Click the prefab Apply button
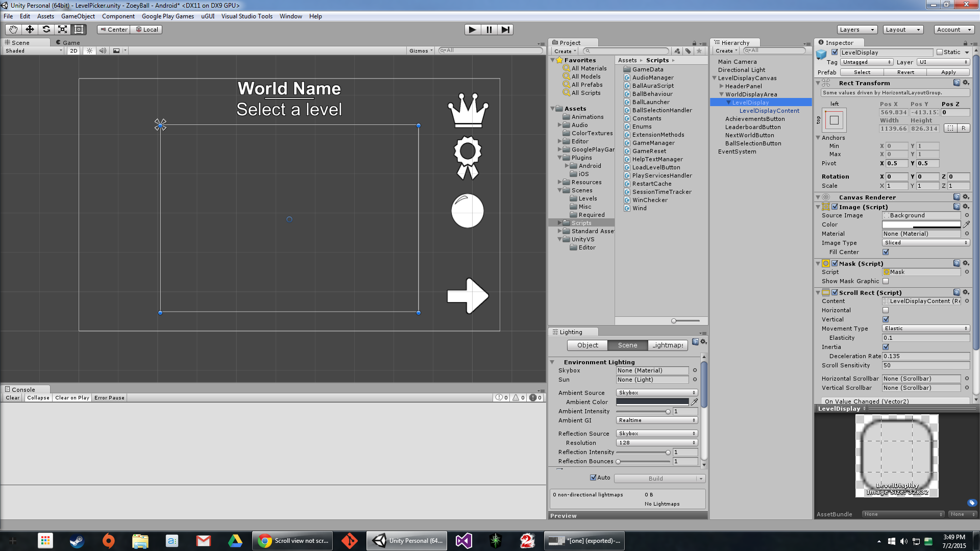The image size is (980, 551). tap(948, 72)
